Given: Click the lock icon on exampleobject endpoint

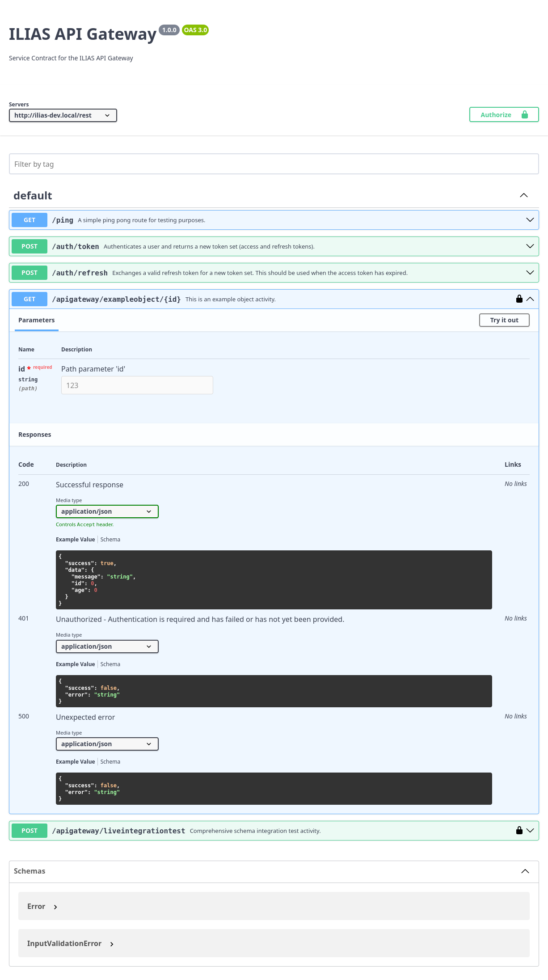Looking at the screenshot, I should pos(519,299).
